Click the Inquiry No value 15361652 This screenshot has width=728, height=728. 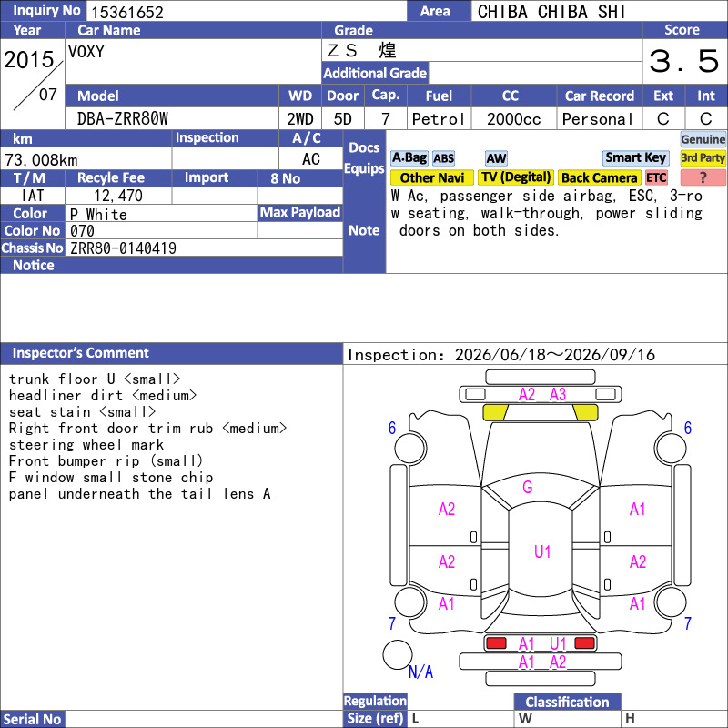[127, 12]
